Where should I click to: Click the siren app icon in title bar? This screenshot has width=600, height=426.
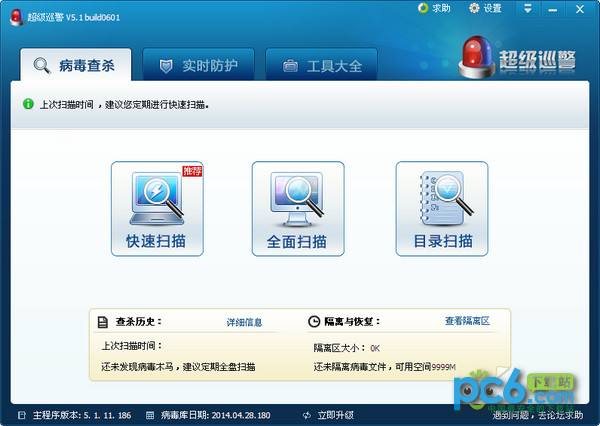[x=17, y=17]
